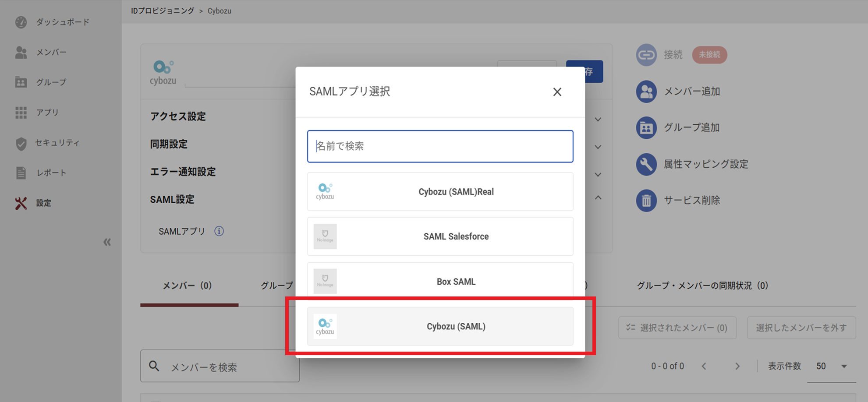Click the グループ icon in sidebar
The width and height of the screenshot is (868, 402).
coord(21,82)
